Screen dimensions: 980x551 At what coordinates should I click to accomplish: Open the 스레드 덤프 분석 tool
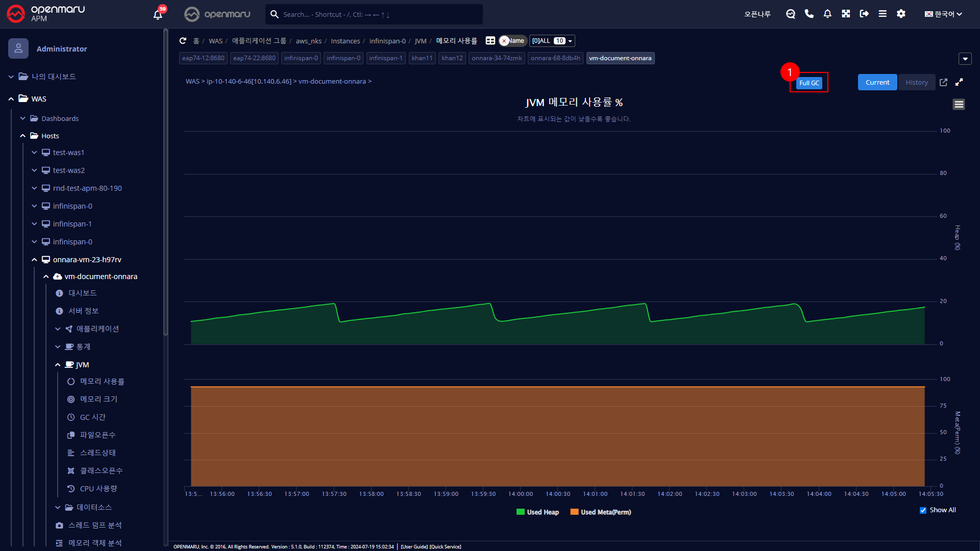click(96, 525)
